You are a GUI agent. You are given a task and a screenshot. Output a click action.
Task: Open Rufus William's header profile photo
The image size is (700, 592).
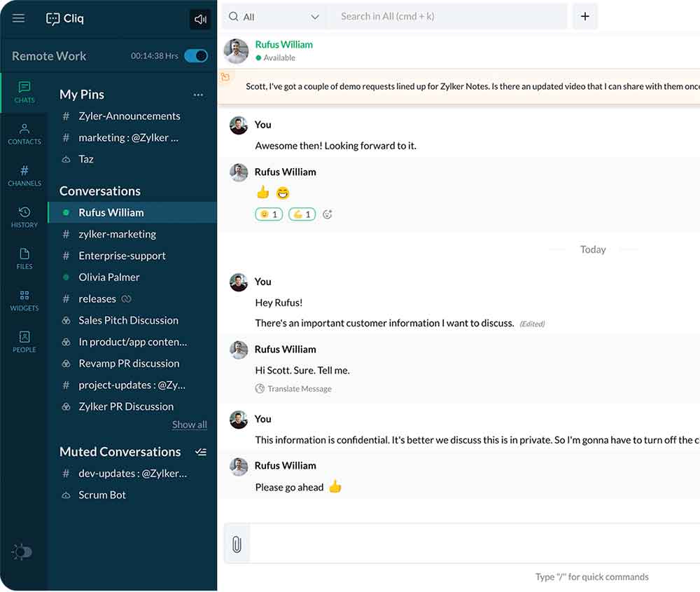pyautogui.click(x=236, y=50)
